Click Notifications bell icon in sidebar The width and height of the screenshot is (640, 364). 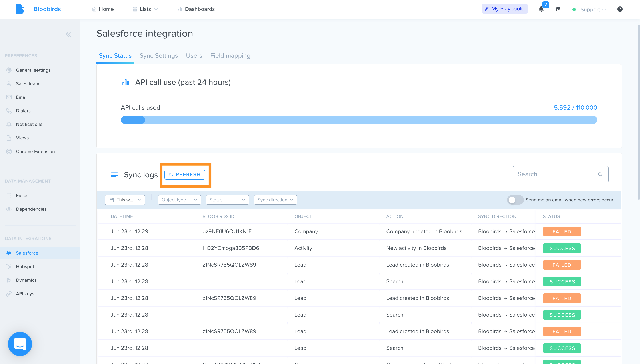point(9,124)
